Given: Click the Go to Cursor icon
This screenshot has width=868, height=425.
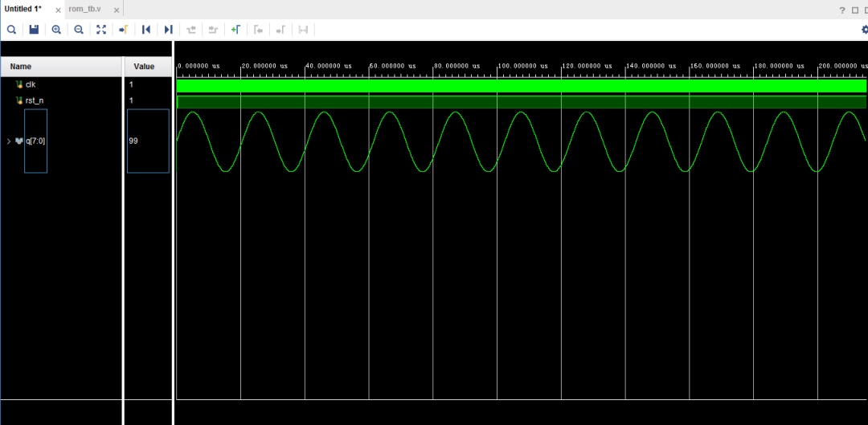Looking at the screenshot, I should [x=124, y=30].
